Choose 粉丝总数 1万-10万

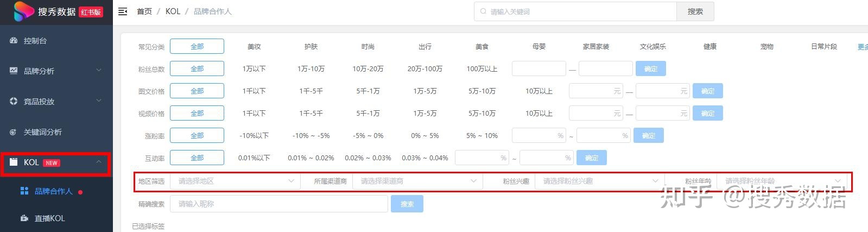pos(311,69)
